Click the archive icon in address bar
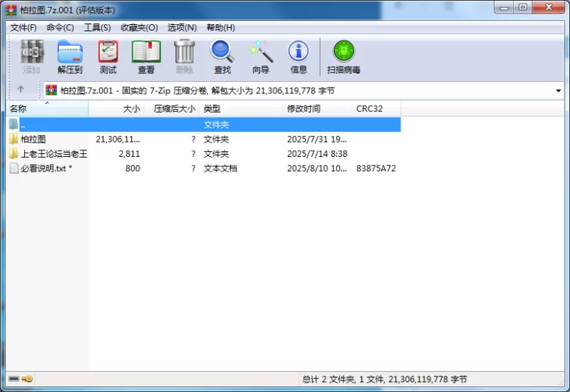The width and height of the screenshot is (570, 392). 51,91
